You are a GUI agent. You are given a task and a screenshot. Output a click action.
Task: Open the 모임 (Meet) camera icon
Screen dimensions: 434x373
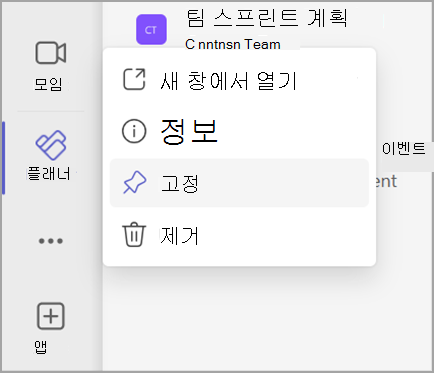[51, 53]
